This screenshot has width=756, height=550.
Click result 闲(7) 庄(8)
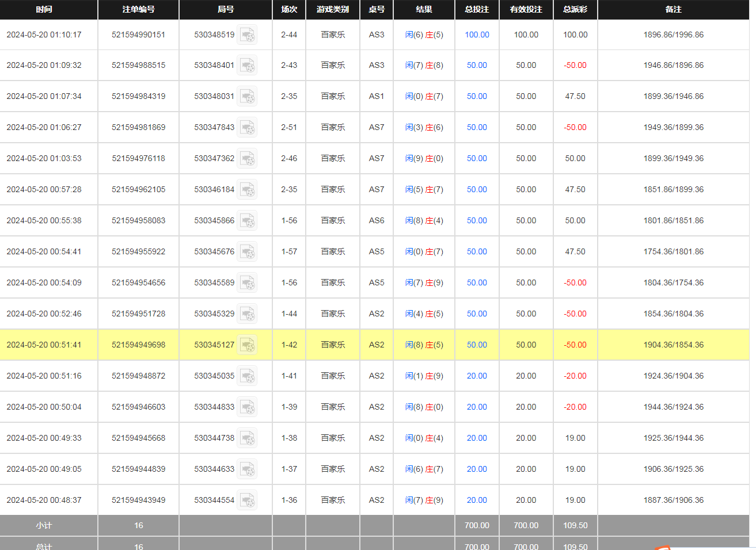tap(424, 65)
